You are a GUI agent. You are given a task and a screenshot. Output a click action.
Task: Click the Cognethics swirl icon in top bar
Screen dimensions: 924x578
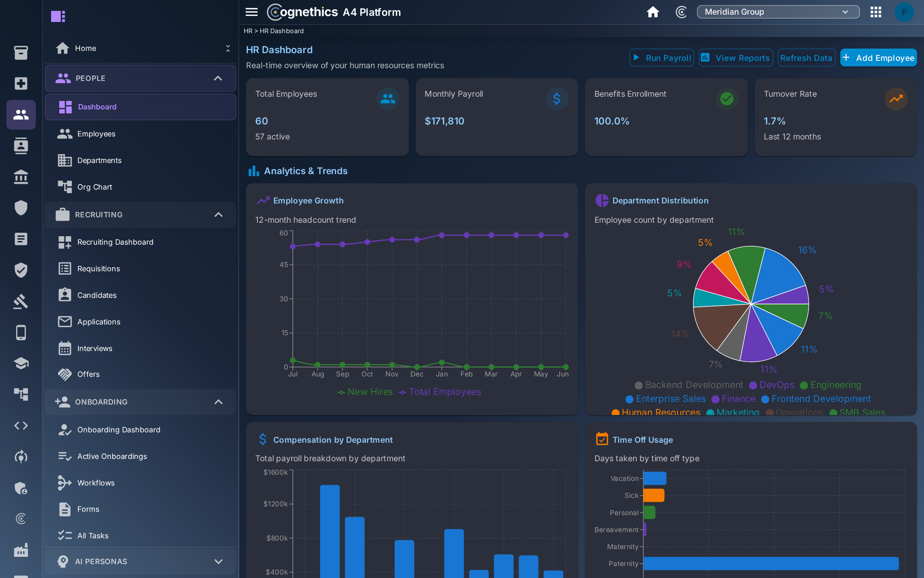(681, 12)
